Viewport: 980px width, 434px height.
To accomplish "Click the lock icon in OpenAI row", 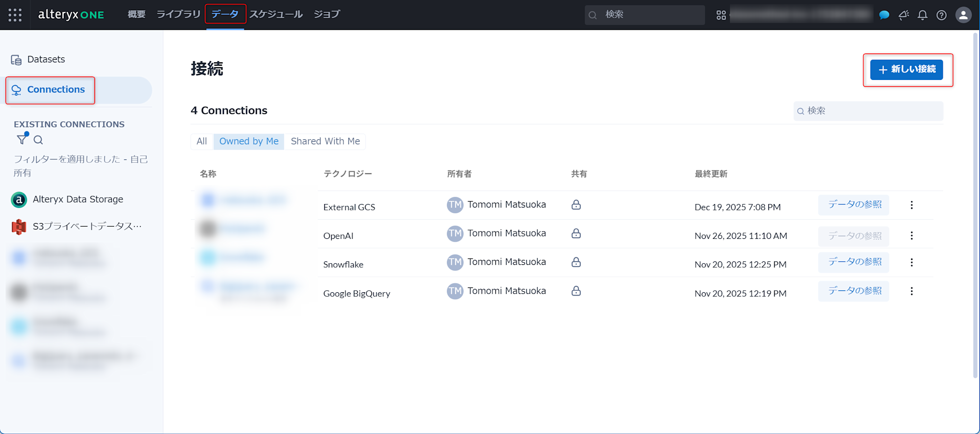I will point(576,233).
